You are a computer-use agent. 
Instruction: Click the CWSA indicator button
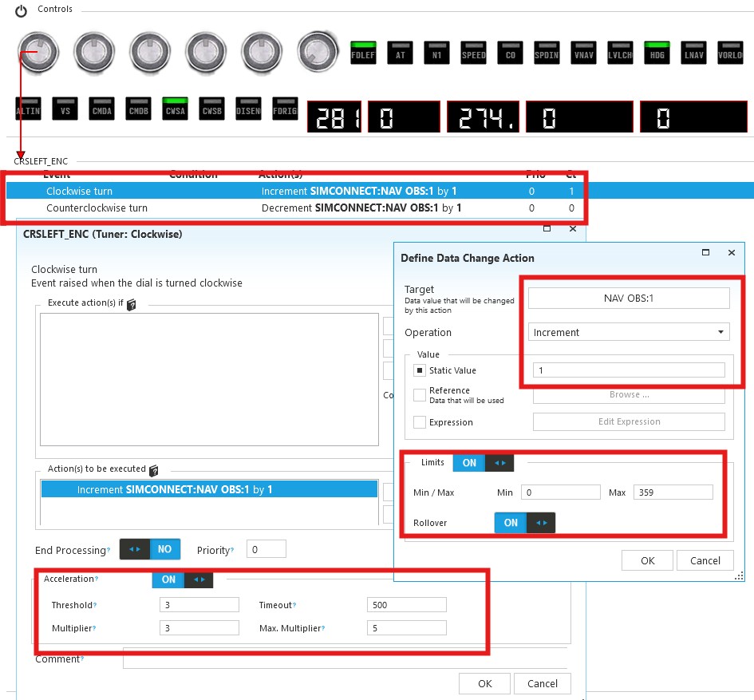coord(174,109)
